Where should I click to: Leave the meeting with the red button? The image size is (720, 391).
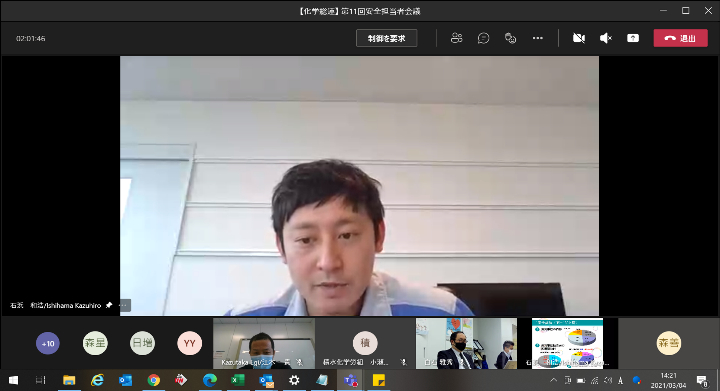pyautogui.click(x=681, y=38)
